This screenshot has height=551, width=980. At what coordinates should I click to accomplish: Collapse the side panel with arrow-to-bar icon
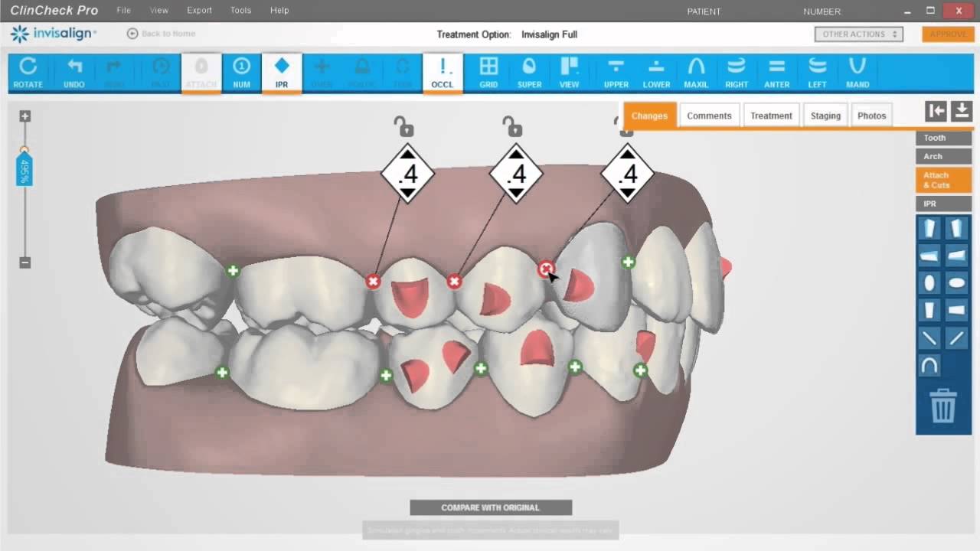click(x=936, y=111)
